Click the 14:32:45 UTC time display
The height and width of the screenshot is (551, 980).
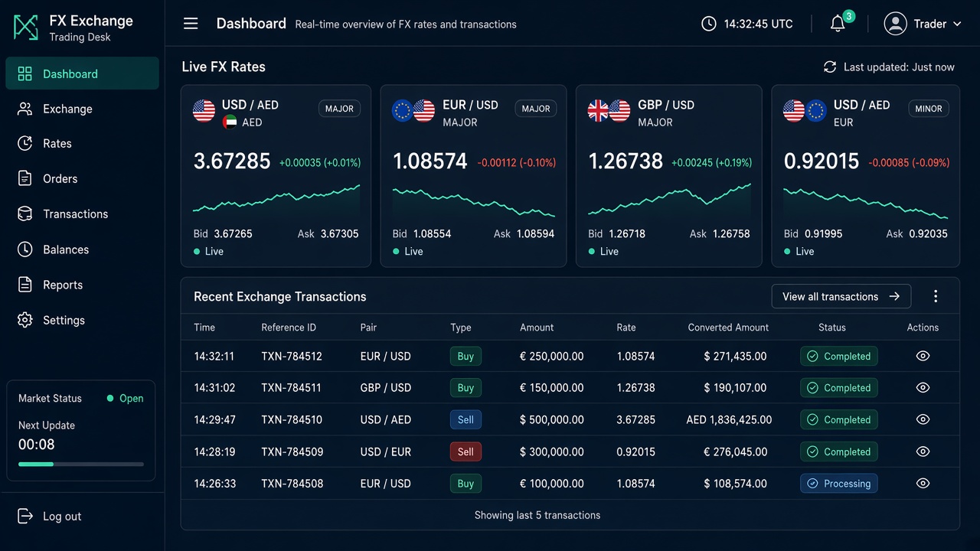pos(758,24)
